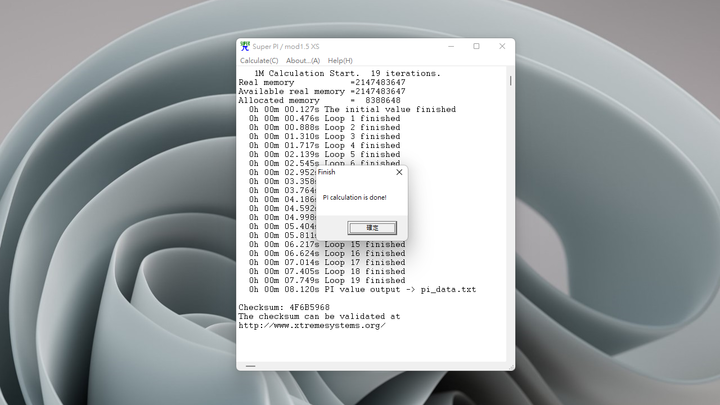Viewport: 720px width, 405px height.
Task: Click the Loop 18 finished line
Action: [327, 271]
